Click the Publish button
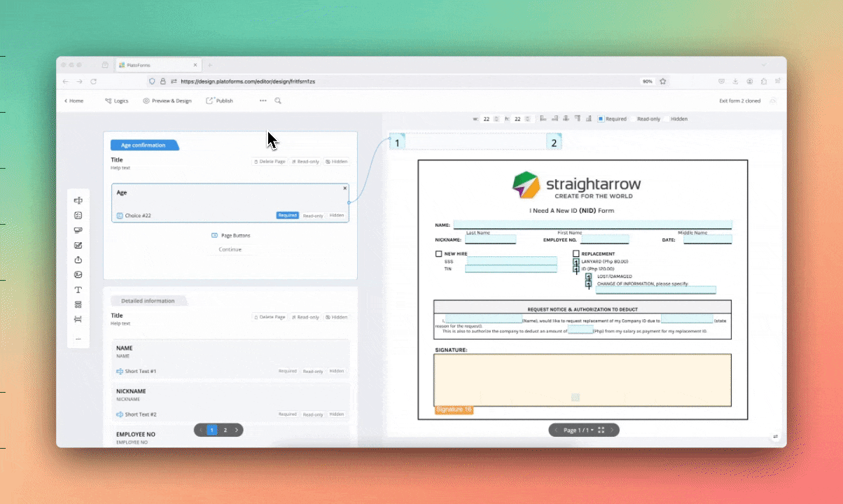843x504 pixels. [220, 101]
